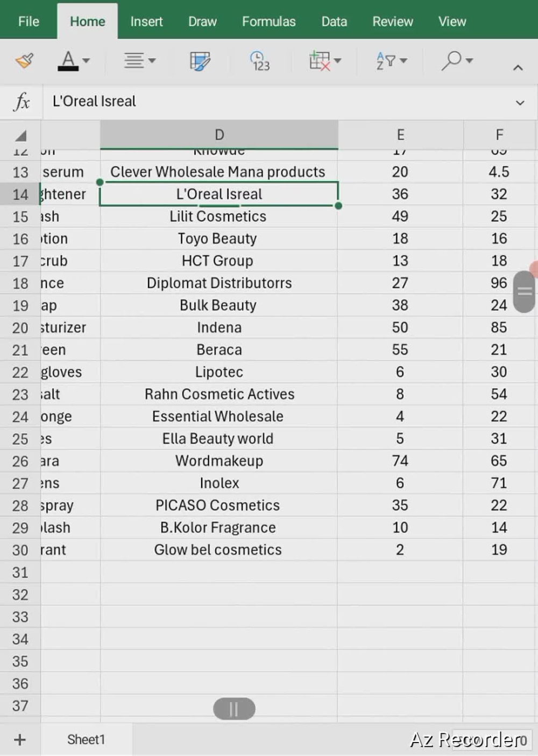Switch to Sheet1 tab

(86, 740)
